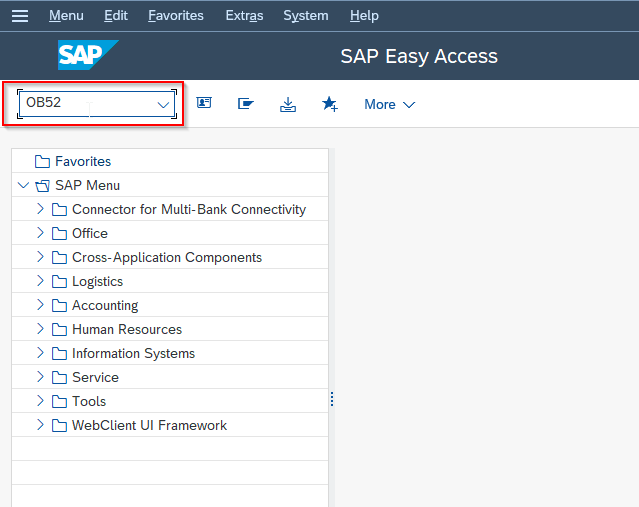Click the Add to Favorites star icon

pos(330,104)
